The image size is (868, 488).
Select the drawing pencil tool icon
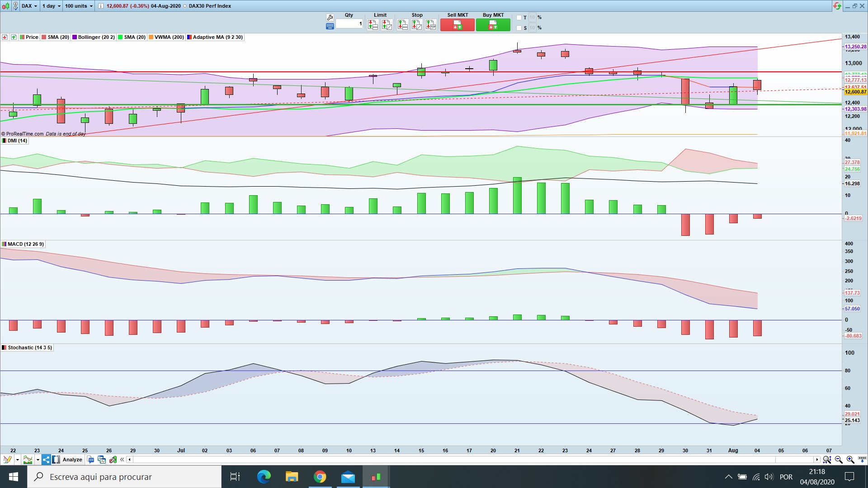coord(7,460)
